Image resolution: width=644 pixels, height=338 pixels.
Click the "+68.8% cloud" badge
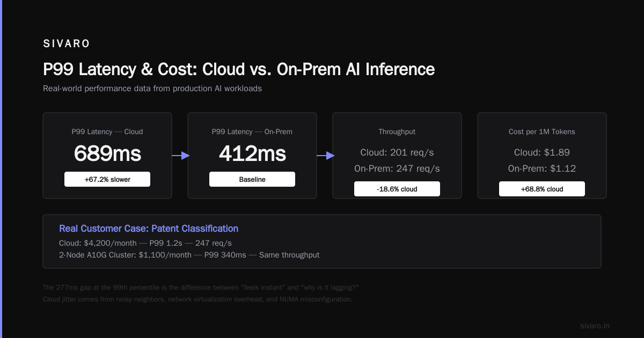(542, 189)
